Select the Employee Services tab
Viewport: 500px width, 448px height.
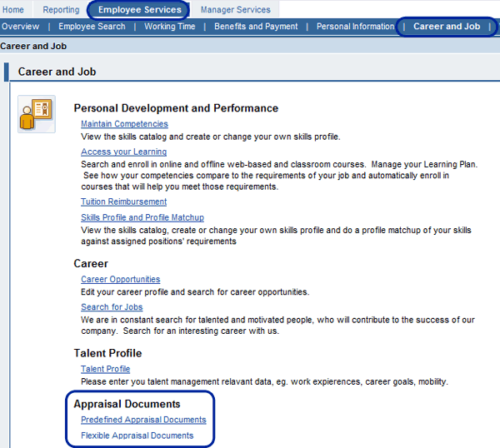139,10
